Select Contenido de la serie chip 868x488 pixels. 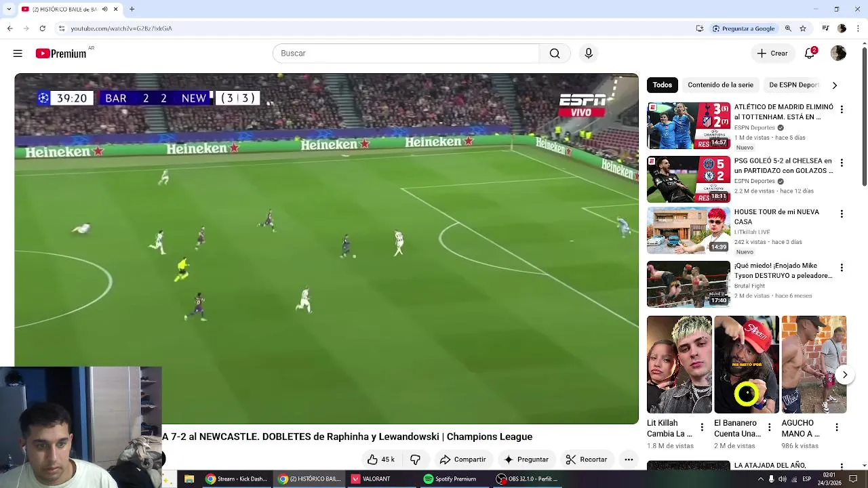(720, 85)
